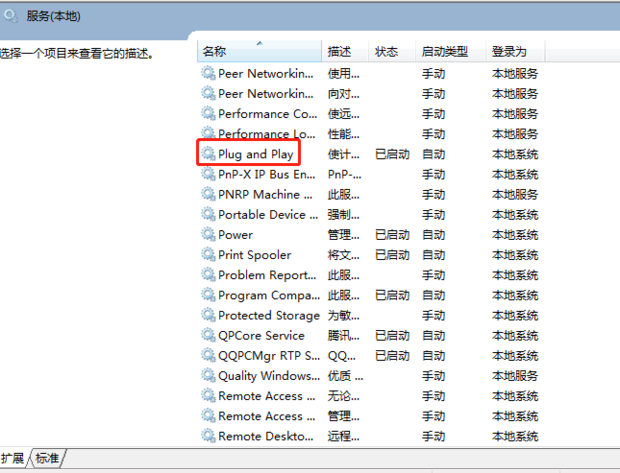Select the Portable Device service name
The image size is (620, 473).
tap(268, 214)
